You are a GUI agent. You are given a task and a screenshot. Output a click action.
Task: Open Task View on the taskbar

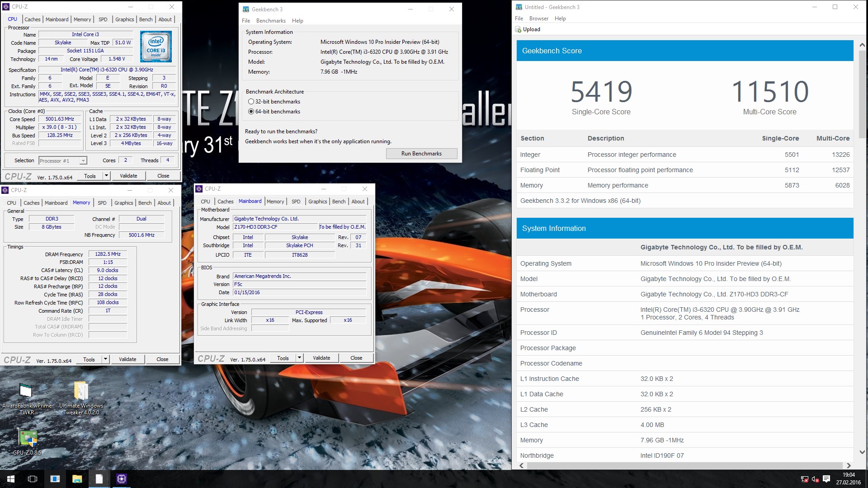coord(33,479)
